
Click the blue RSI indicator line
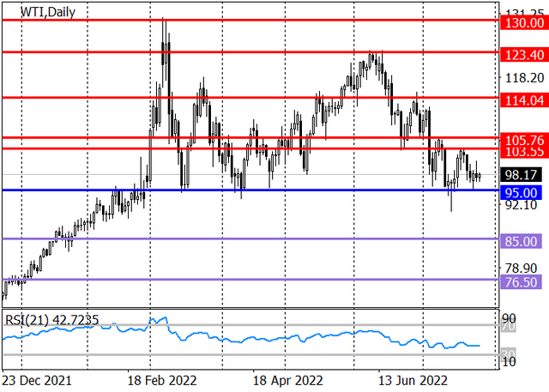coord(242,336)
